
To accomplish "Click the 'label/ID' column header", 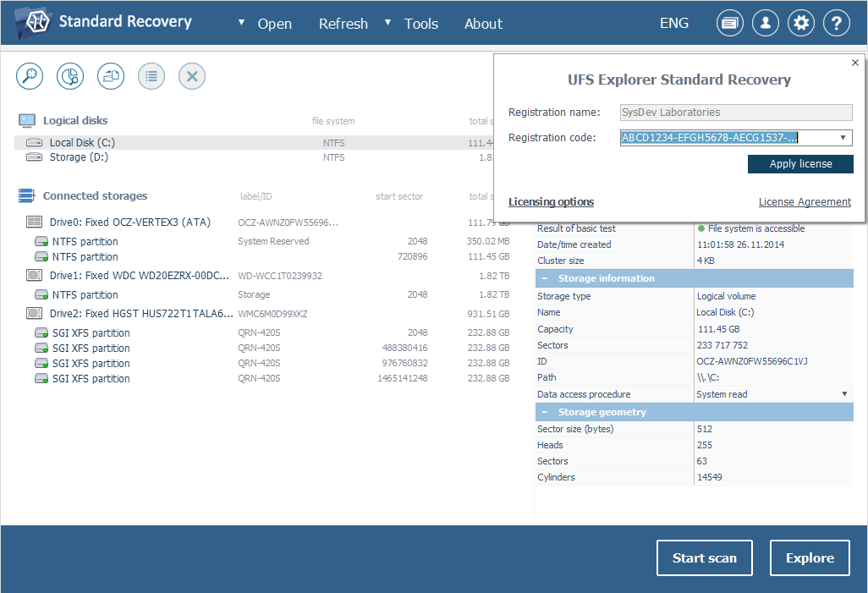I will point(255,196).
